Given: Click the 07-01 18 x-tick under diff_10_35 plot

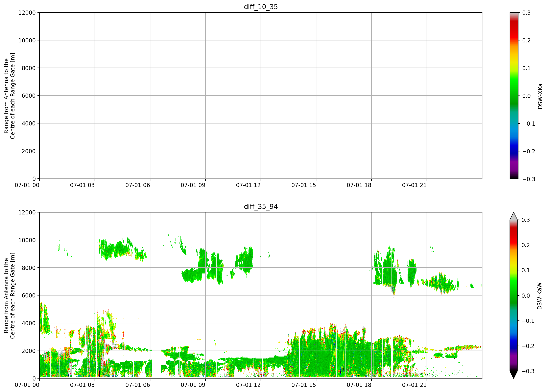Looking at the screenshot, I should point(359,185).
